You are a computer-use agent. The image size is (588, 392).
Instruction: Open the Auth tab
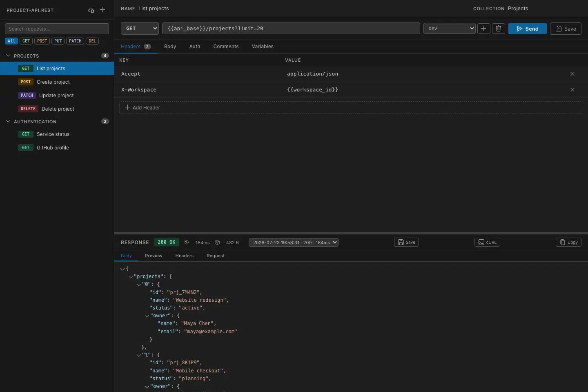coord(195,47)
